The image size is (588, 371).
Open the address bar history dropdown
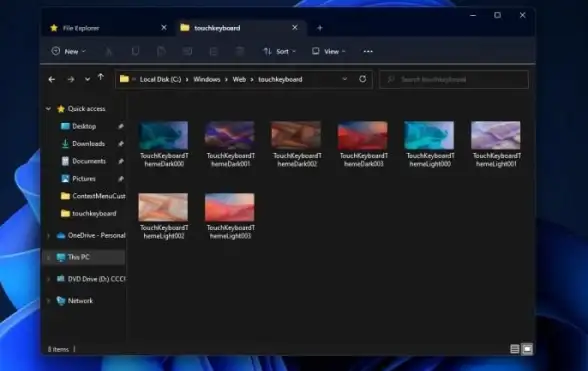(x=345, y=79)
